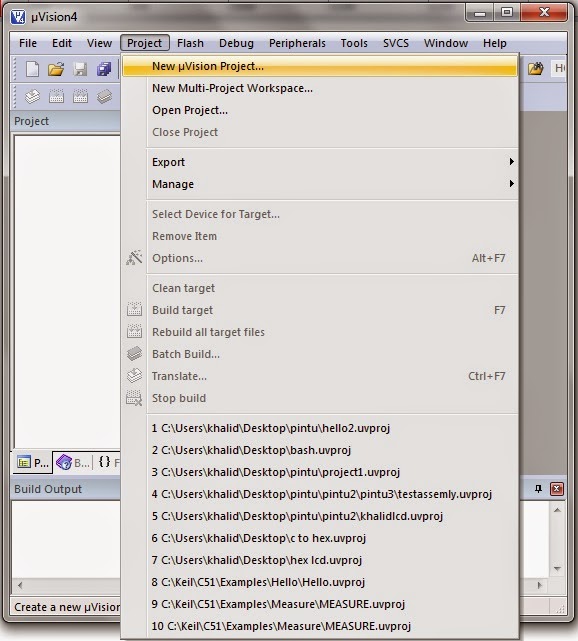Click the Save floppy disk icon
Viewport: 578px width, 641px height.
click(x=80, y=69)
